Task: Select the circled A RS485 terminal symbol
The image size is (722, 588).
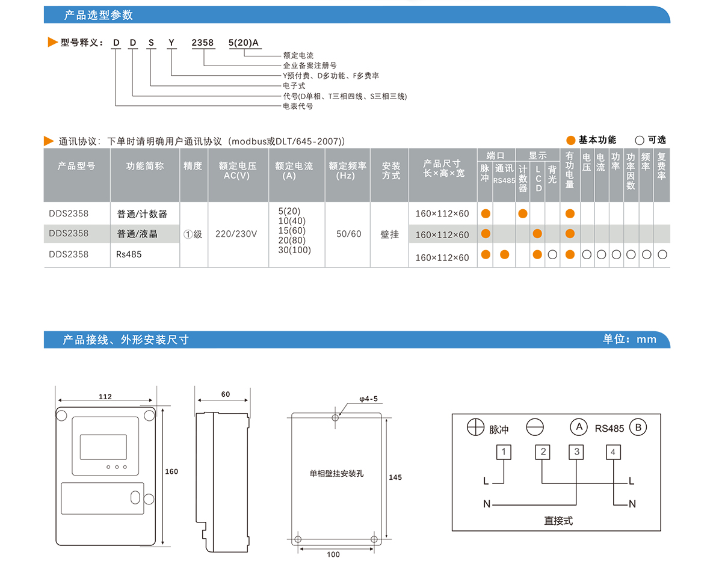Action: (578, 427)
